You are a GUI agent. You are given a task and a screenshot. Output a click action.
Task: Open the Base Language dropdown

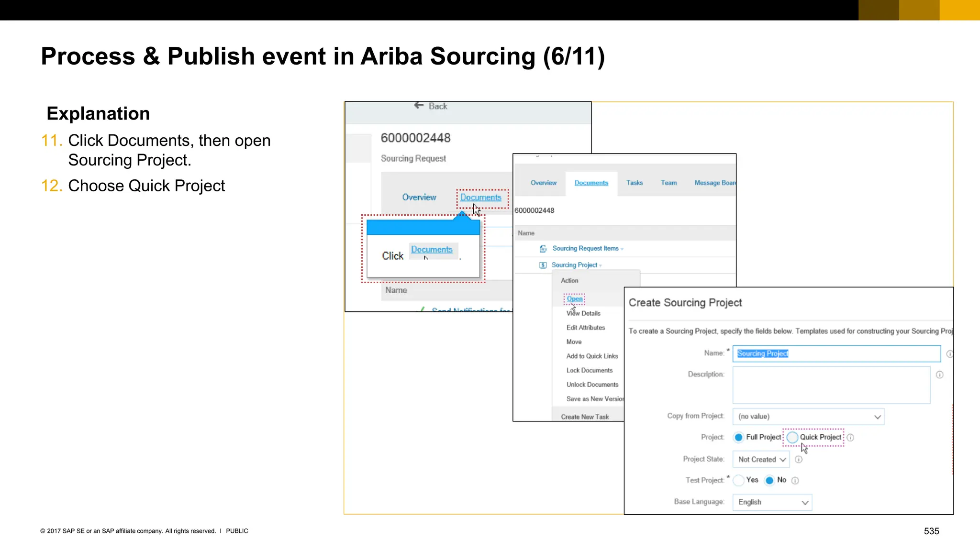[772, 502]
